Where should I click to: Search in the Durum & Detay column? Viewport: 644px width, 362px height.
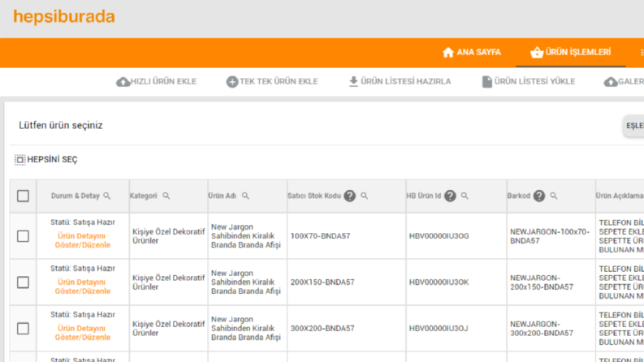pyautogui.click(x=106, y=196)
